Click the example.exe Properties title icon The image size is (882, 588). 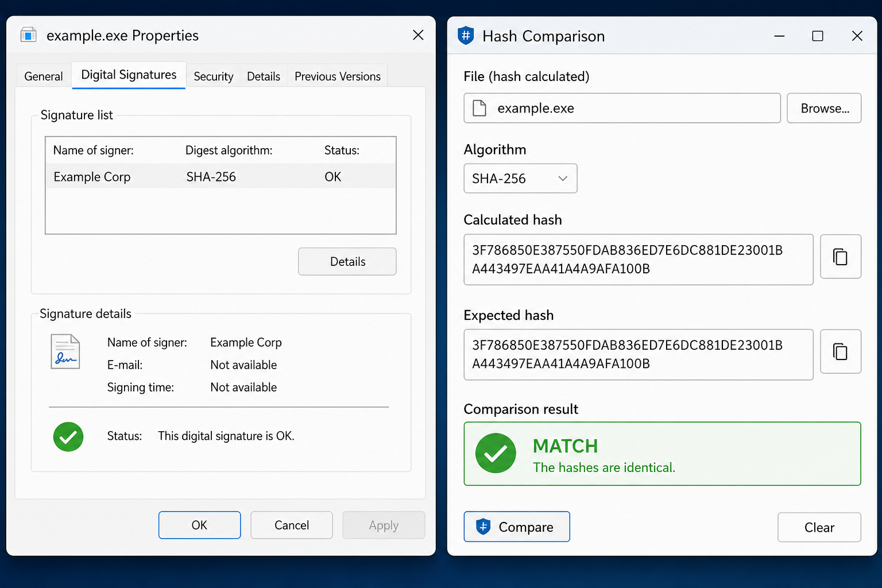[29, 35]
